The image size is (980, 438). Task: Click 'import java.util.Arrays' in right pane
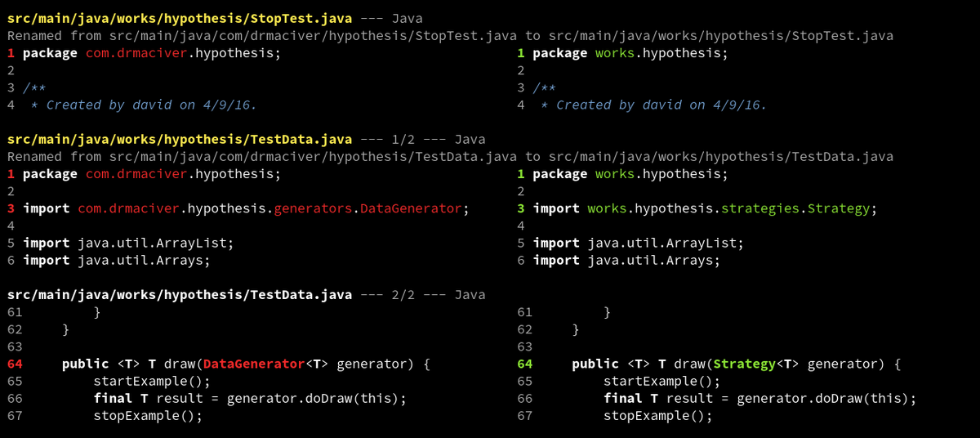(626, 260)
